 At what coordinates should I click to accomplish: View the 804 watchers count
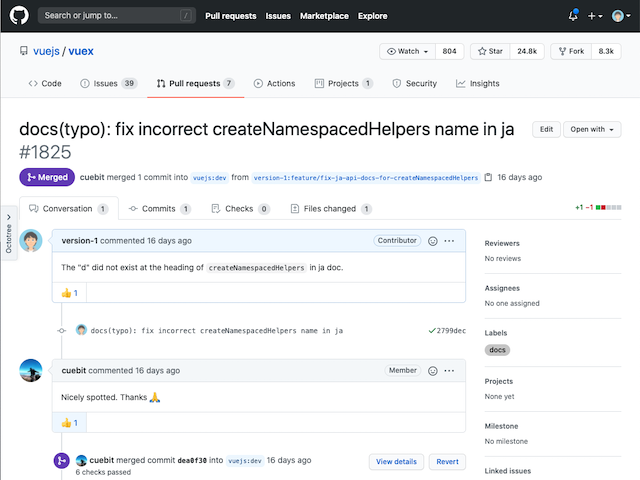449,51
